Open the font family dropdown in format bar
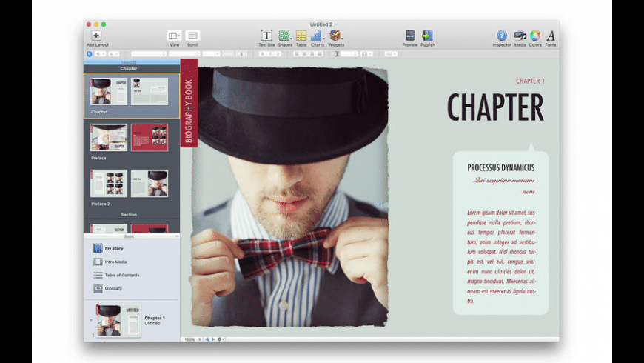644x363 pixels. 149,54
